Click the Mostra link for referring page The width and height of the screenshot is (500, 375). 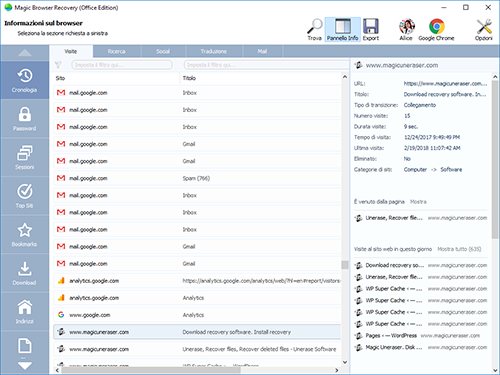click(x=418, y=202)
